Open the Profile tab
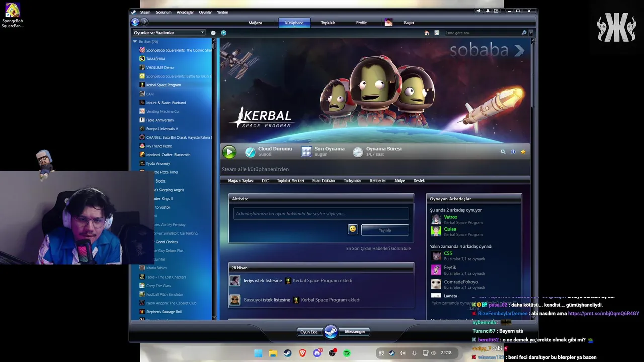 pyautogui.click(x=361, y=23)
